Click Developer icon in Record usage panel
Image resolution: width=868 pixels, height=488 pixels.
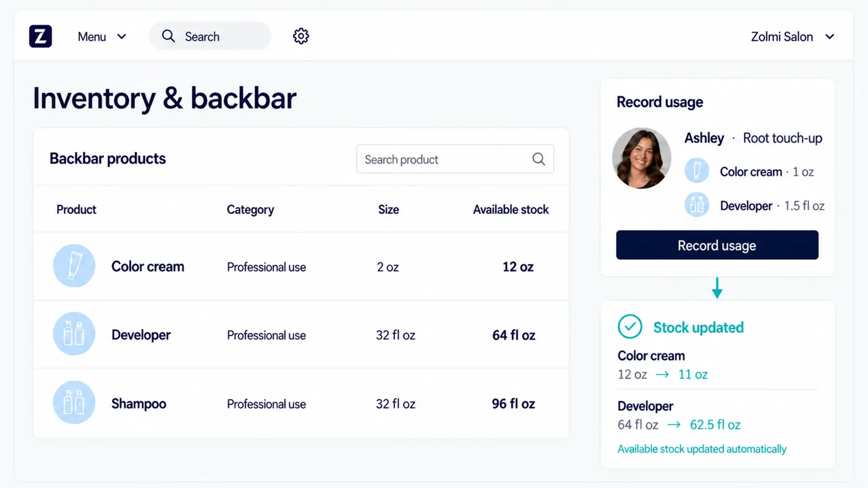click(x=697, y=205)
